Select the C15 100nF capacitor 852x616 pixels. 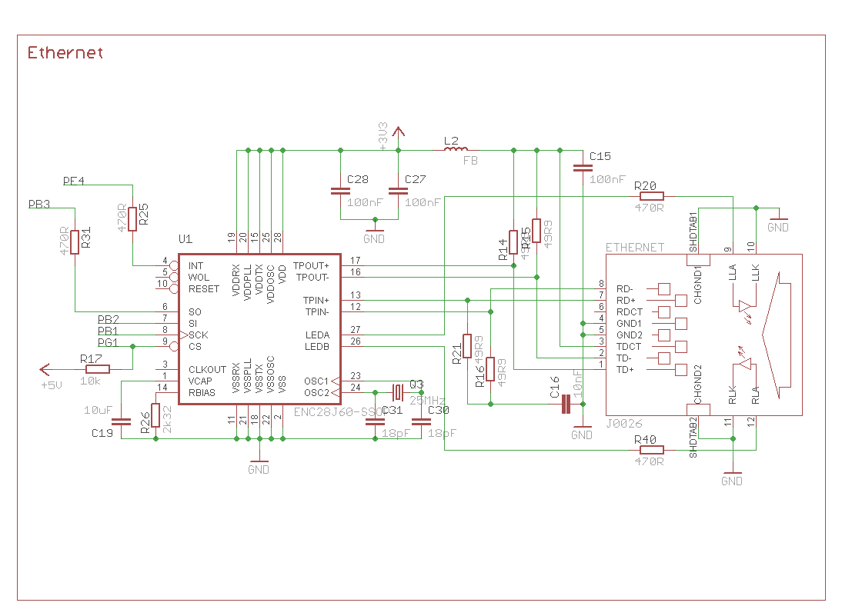coord(583,167)
